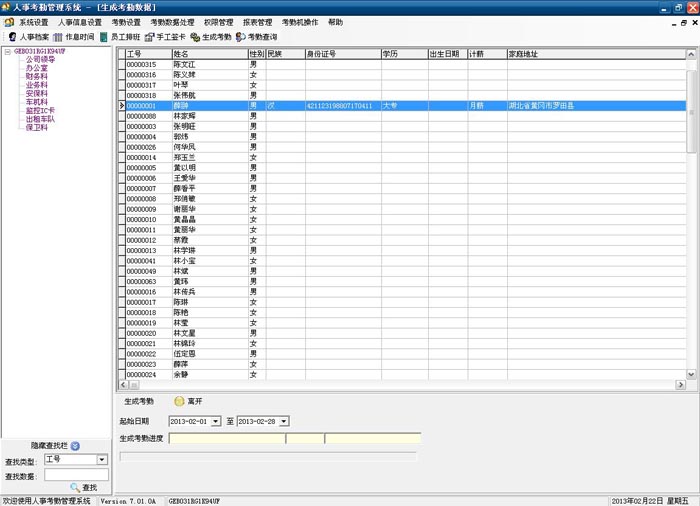The width and height of the screenshot is (700, 506).
Task: Open the 查找类型 dropdown
Action: click(102, 460)
